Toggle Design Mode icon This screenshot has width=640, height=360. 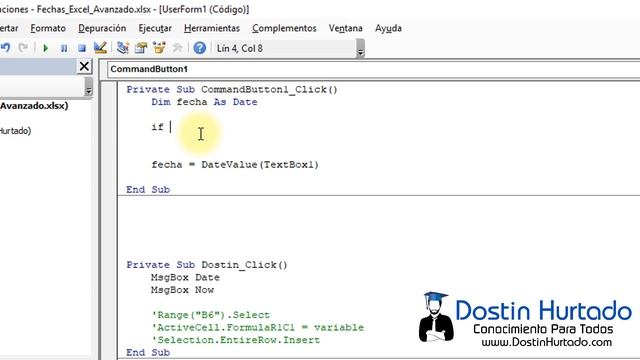pos(100,48)
